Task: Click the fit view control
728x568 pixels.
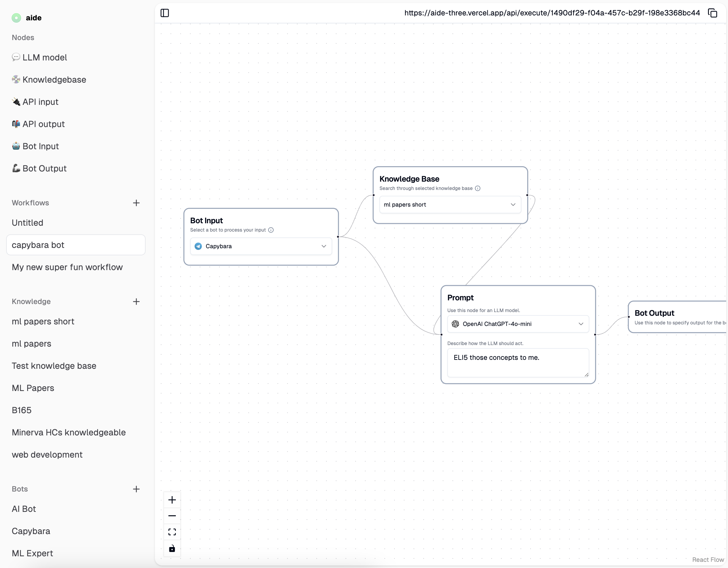Action: (x=172, y=532)
